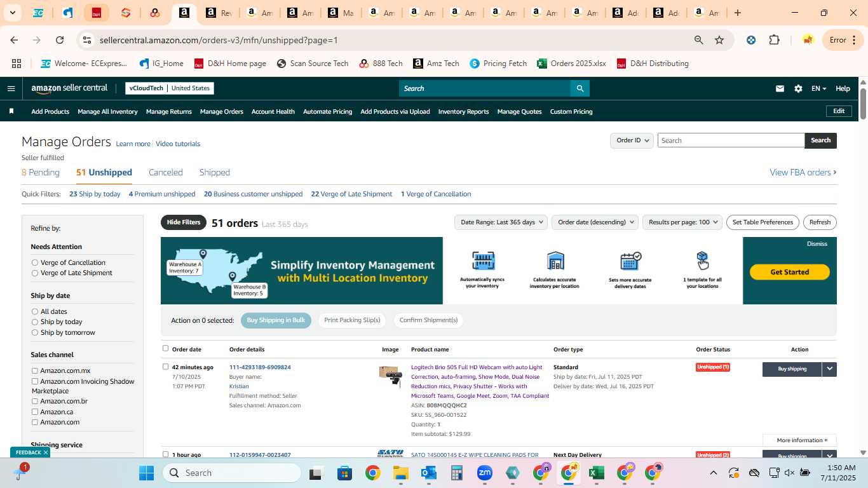The width and height of the screenshot is (868, 488).
Task: Open Manage All Inventory in the nav bar
Action: pos(107,112)
